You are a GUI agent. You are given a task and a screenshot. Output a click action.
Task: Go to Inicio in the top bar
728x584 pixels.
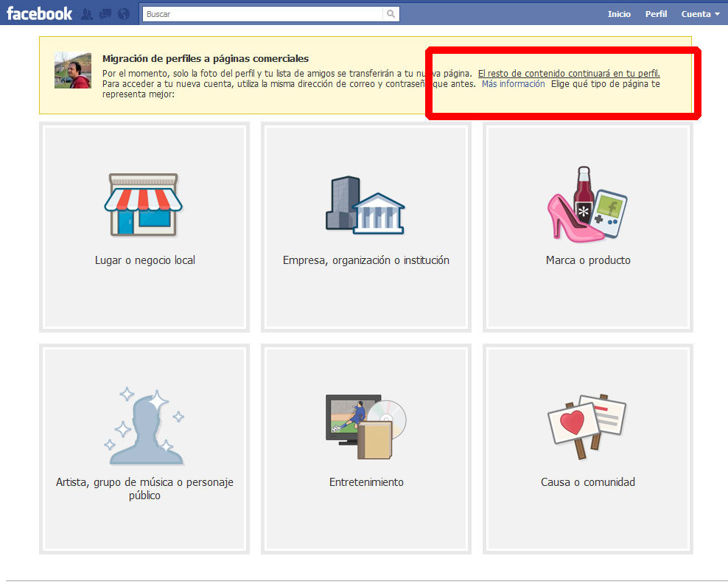click(x=619, y=14)
